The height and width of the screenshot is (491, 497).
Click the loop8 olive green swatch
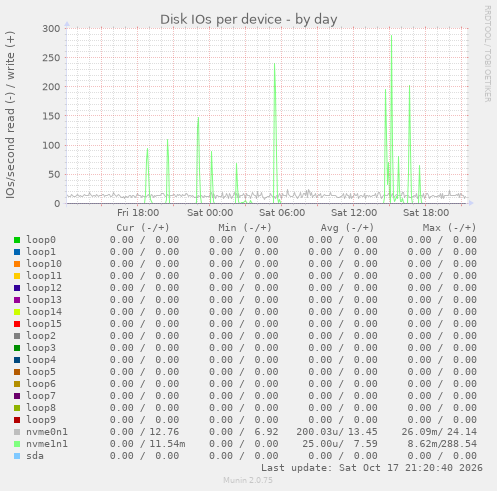(17, 408)
